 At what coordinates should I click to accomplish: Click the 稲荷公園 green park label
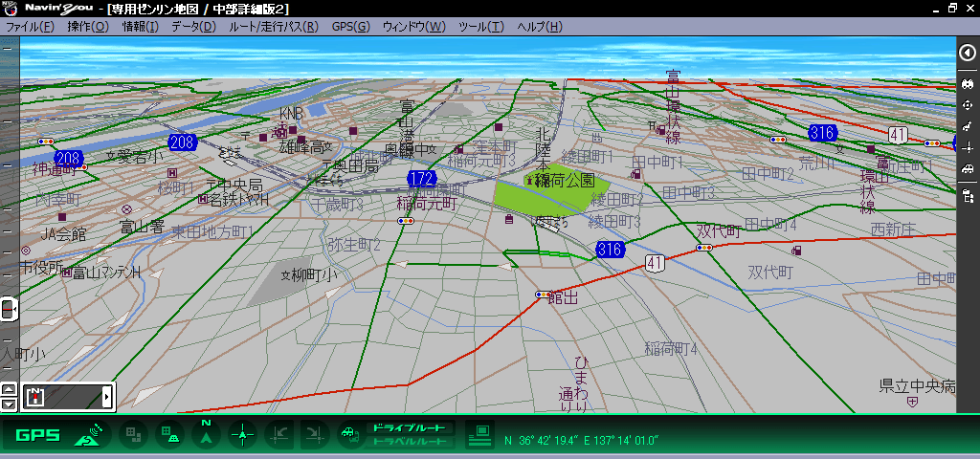pos(565,182)
